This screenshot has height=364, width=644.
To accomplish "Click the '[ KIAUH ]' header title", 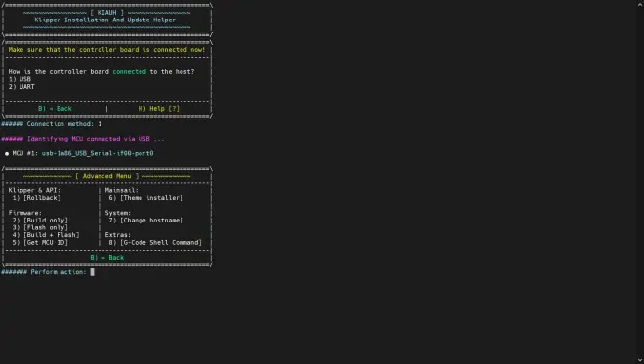I will coord(106,13).
